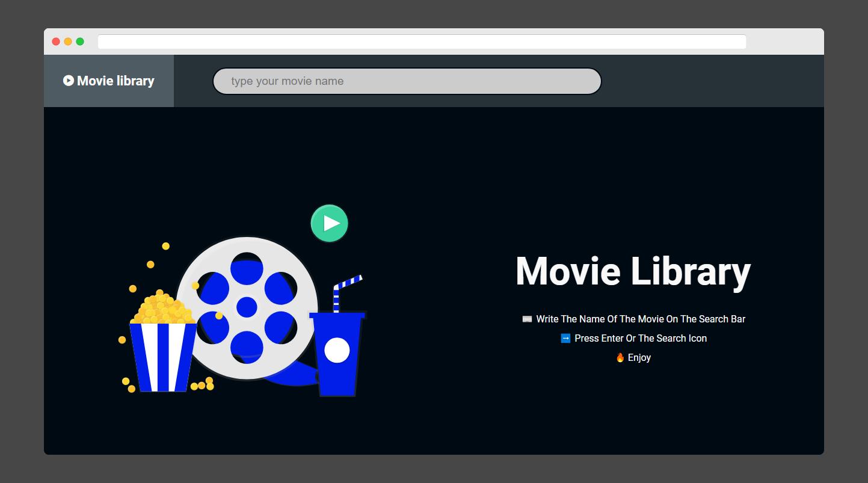Focus the browser address bar

click(421, 41)
